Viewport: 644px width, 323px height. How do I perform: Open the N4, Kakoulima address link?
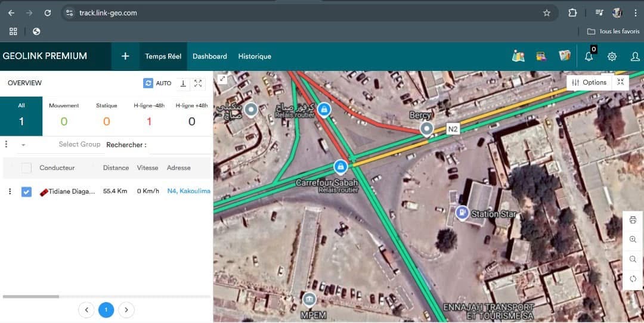click(x=189, y=191)
